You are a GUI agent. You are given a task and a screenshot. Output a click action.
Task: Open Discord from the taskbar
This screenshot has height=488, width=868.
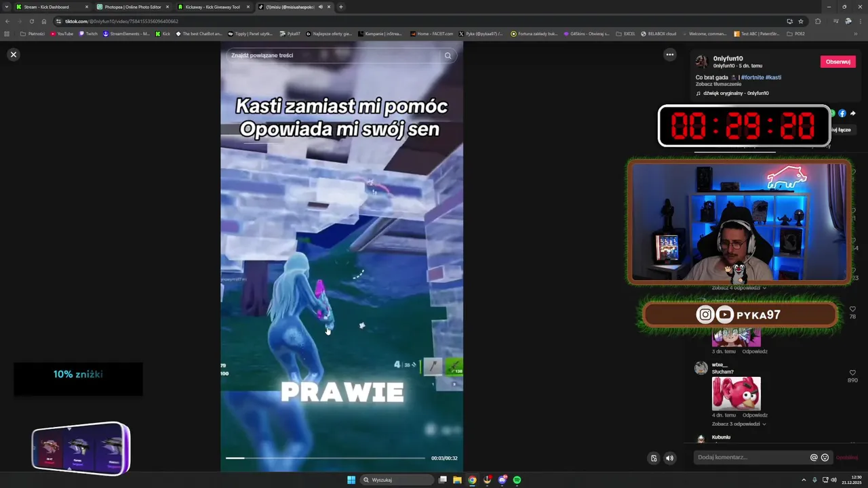[x=502, y=480]
